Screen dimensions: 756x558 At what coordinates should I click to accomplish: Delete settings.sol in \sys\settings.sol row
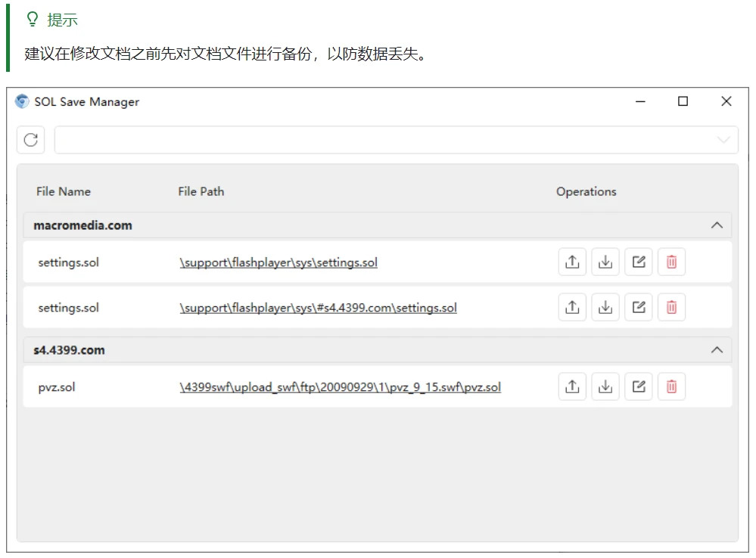672,262
